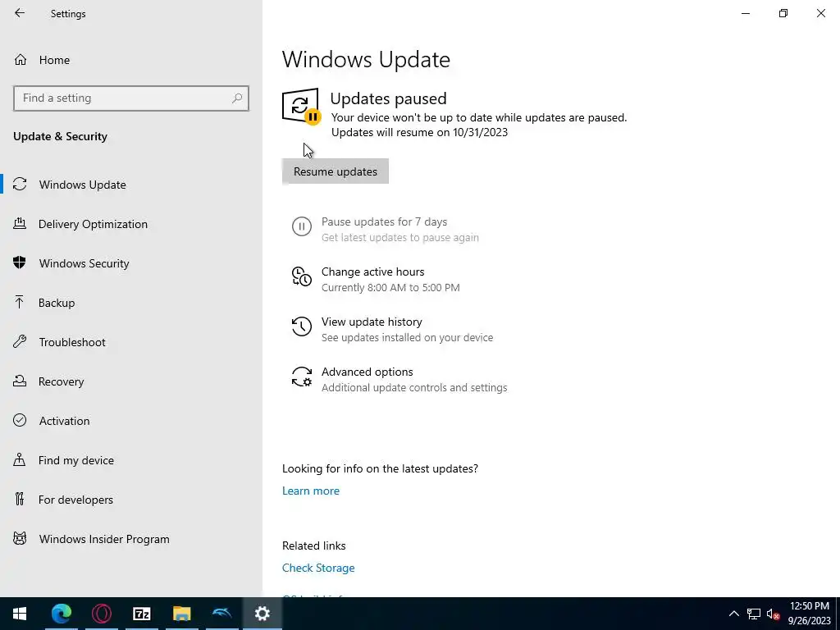Click the Backup arrow icon
840x630 pixels.
pos(20,302)
